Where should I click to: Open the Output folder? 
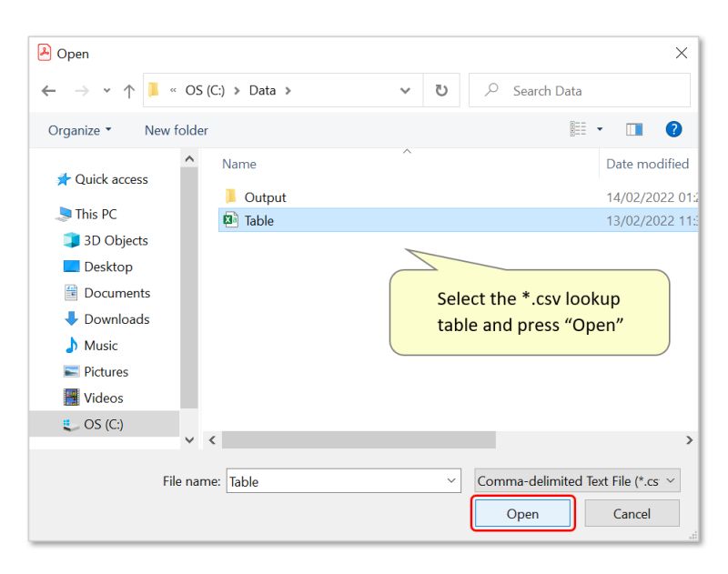click(268, 196)
